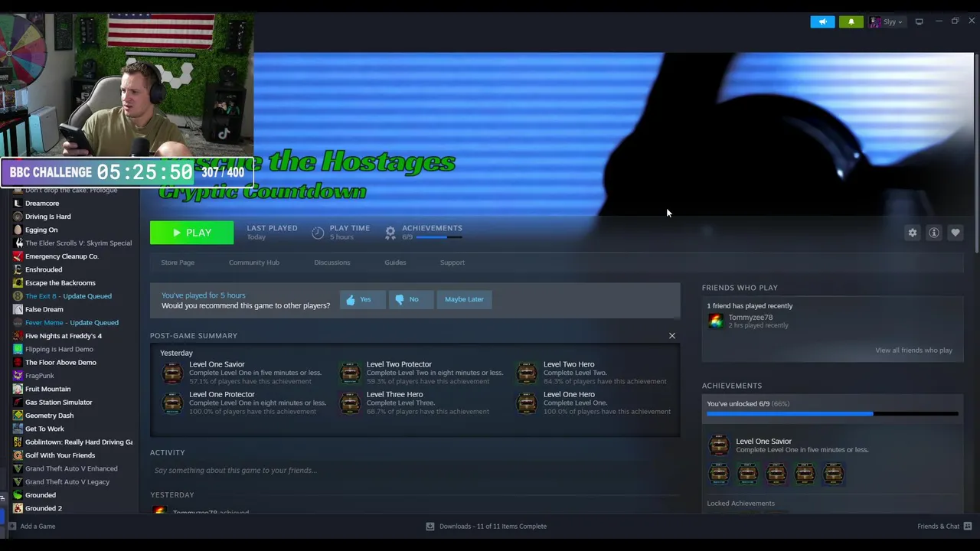Select Grand Theft Auto V Legacy

tap(67, 482)
